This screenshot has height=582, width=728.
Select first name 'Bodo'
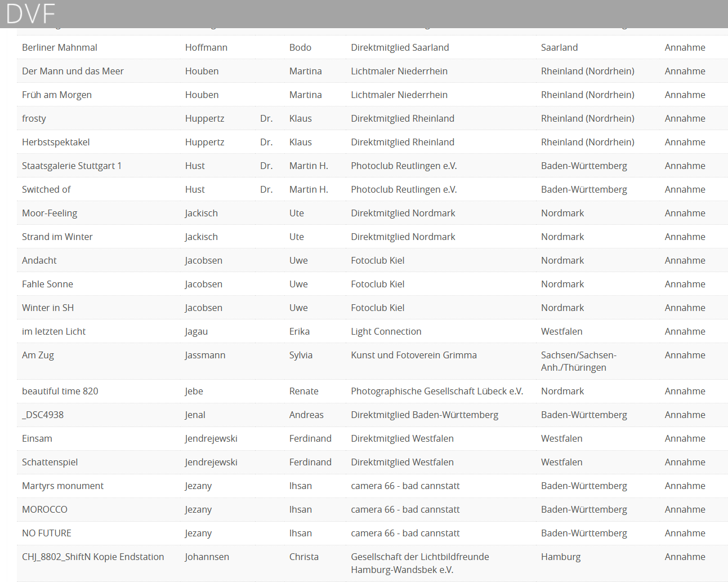pos(300,47)
